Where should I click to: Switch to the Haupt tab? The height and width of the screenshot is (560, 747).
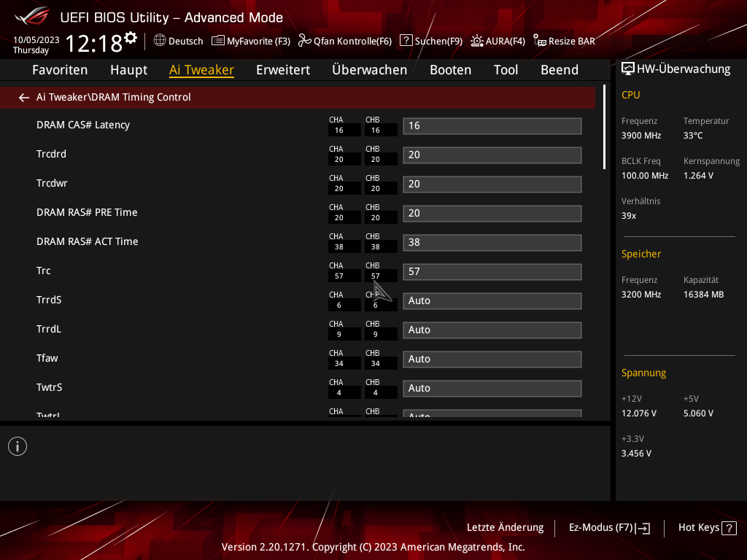pyautogui.click(x=128, y=70)
